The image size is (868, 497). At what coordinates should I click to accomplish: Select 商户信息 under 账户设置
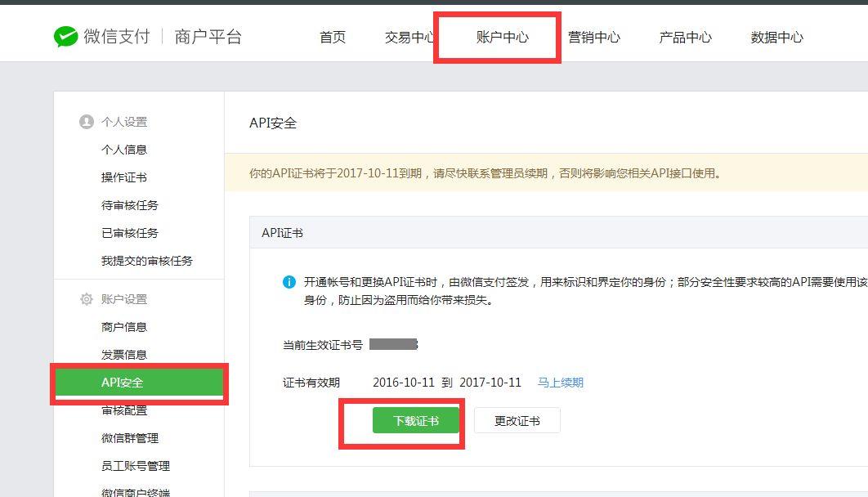pos(124,327)
